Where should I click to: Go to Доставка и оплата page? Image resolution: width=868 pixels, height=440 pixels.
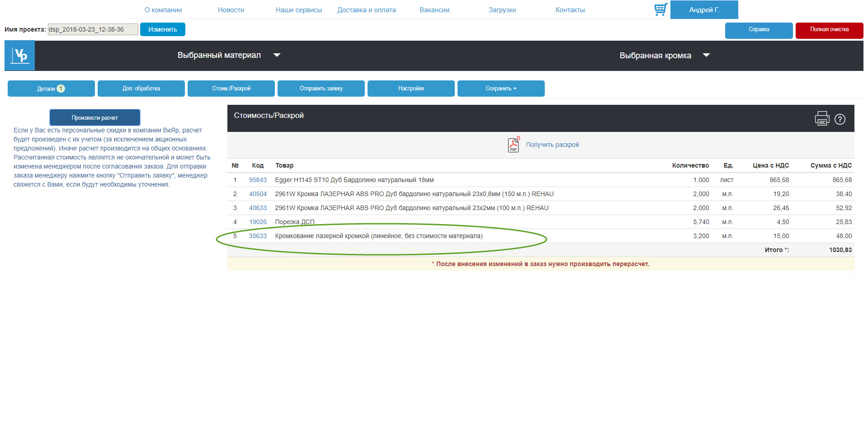click(x=367, y=10)
